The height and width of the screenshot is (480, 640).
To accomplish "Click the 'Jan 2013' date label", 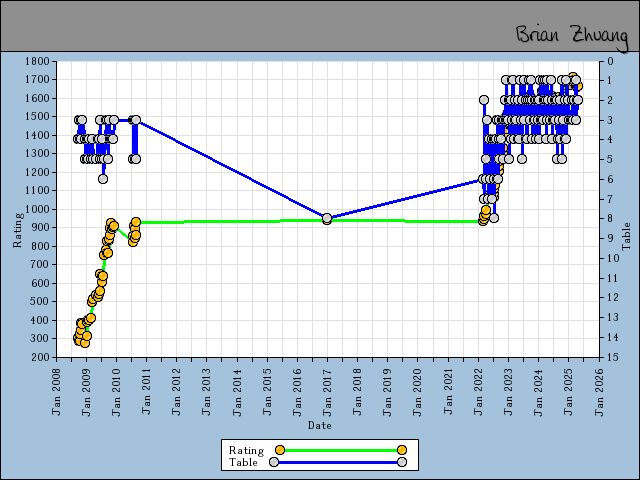I will [x=207, y=392].
